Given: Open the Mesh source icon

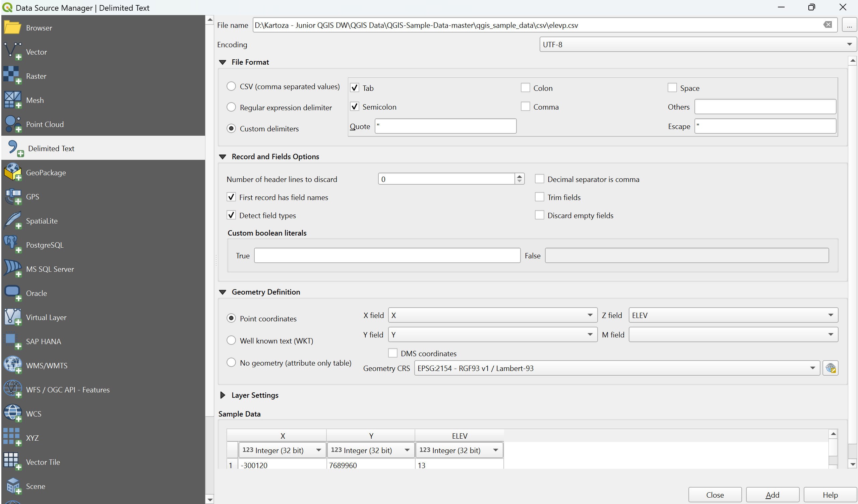Looking at the screenshot, I should coord(13,100).
